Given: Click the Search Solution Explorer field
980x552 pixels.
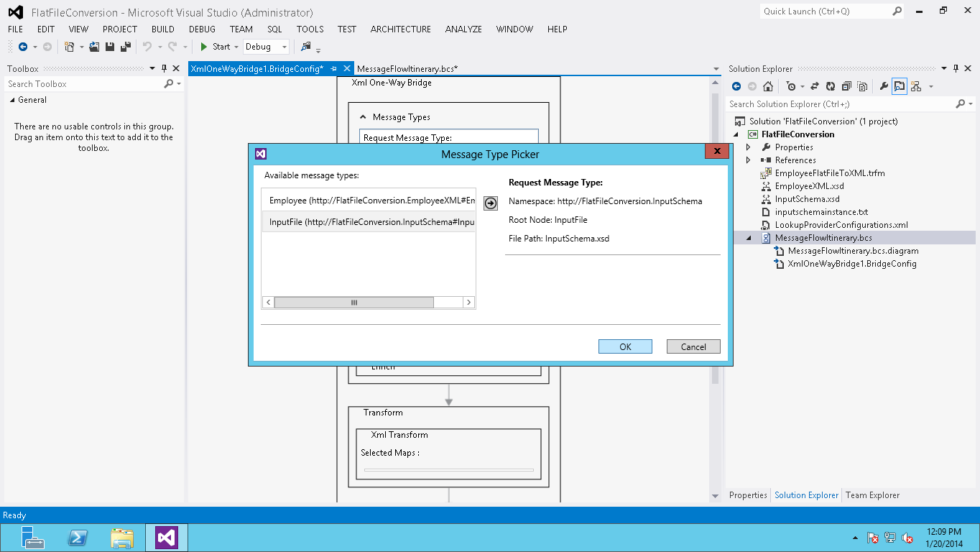Looking at the screenshot, I should 841,104.
